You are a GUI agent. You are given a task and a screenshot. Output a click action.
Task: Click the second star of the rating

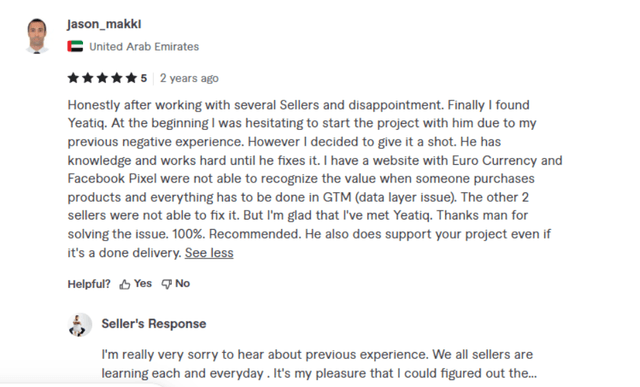point(88,78)
